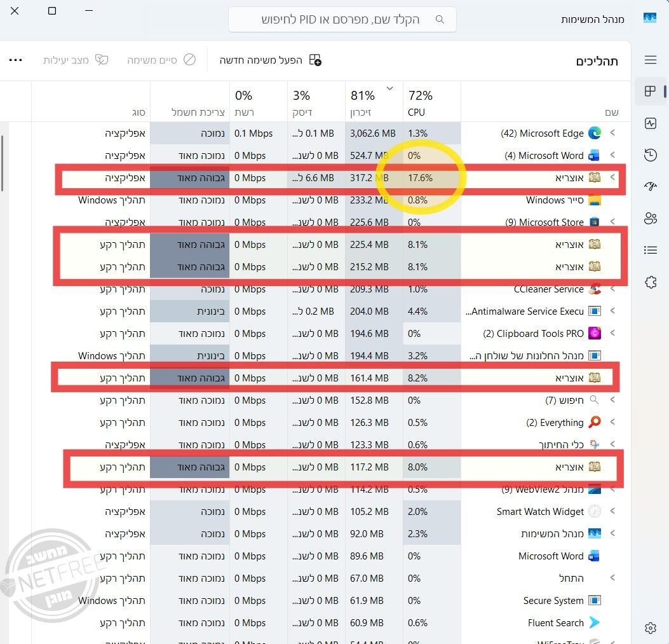Select the Microsoft Word (4) app icon
669x644 pixels.
[594, 155]
